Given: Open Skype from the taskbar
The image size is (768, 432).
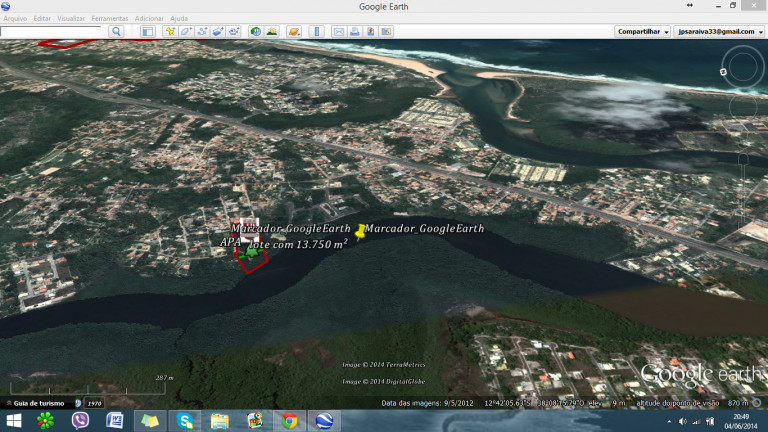Looking at the screenshot, I should click(x=185, y=421).
